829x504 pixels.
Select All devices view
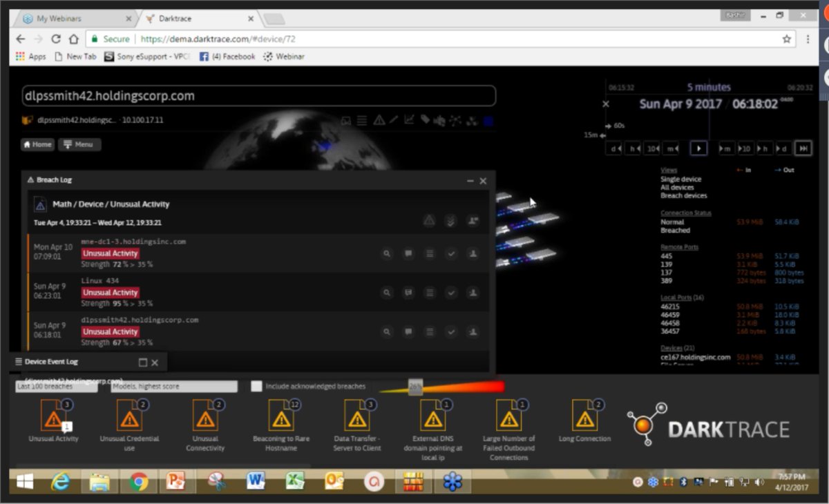(x=677, y=187)
